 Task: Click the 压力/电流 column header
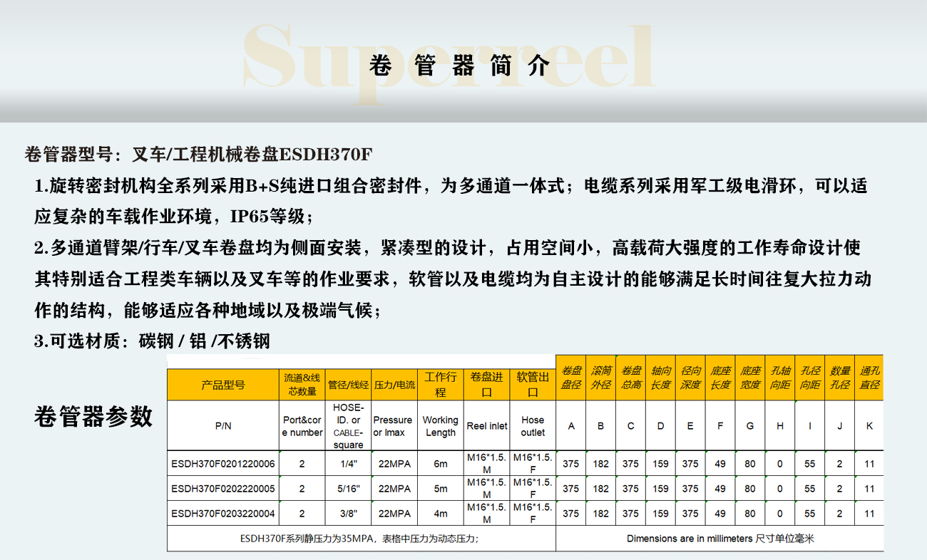[x=394, y=385]
